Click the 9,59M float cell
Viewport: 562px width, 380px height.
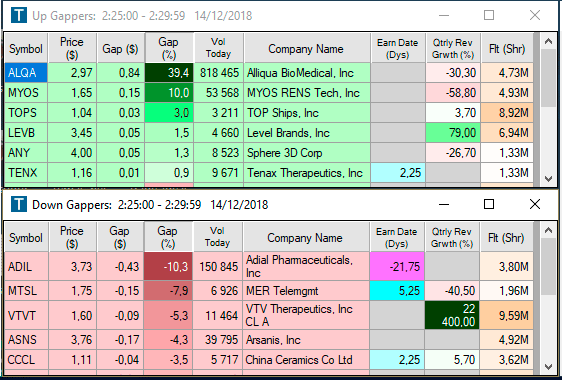pos(506,315)
